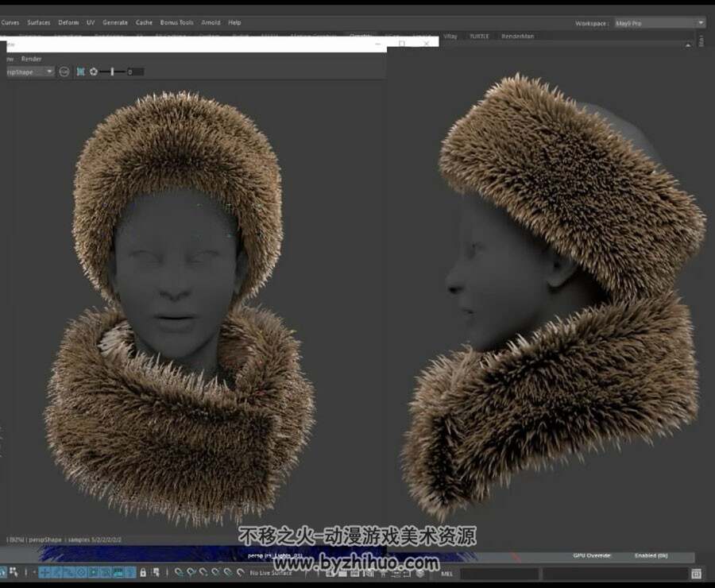Click the select by component type icon

pos(14,572)
